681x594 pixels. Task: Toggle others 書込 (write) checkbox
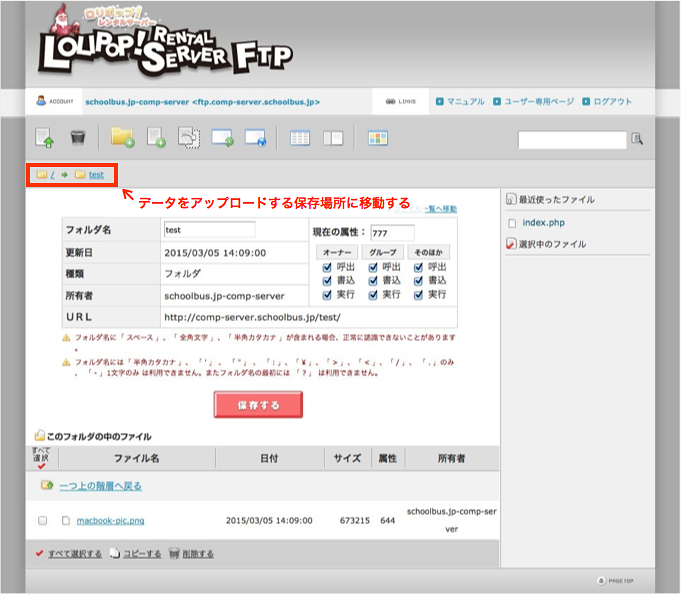[x=418, y=281]
